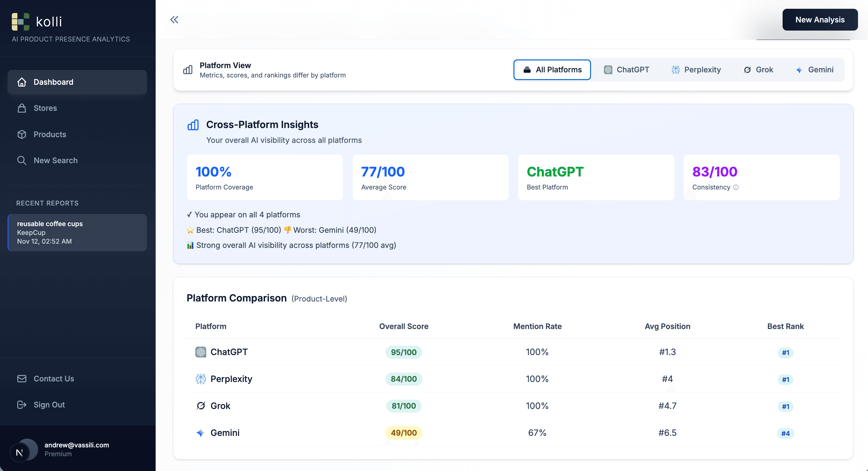Open Contact Us

pyautogui.click(x=54, y=378)
